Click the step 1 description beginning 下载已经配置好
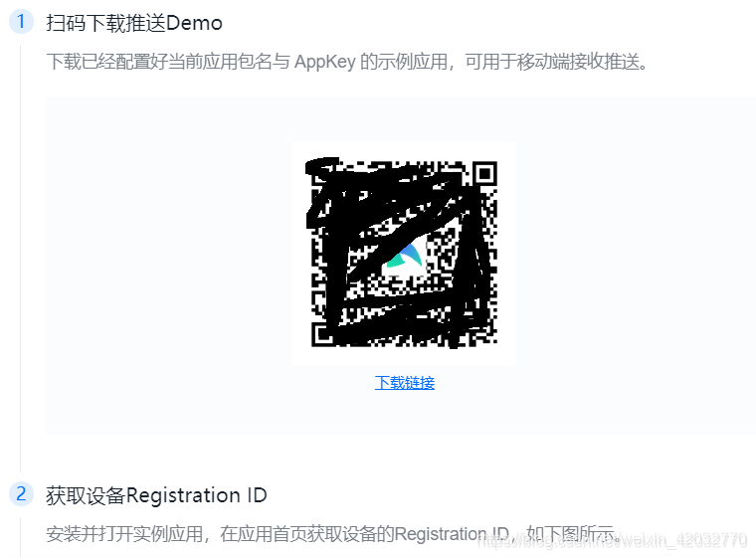Image resolution: width=756 pixels, height=557 pixels. coord(347,62)
